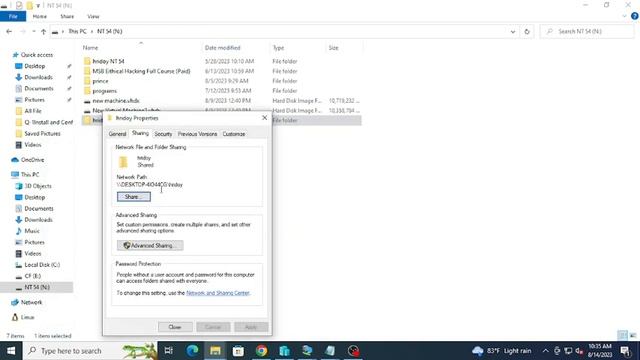Open Music under This PC
Viewport: 640px width, 360px height.
pos(32,231)
